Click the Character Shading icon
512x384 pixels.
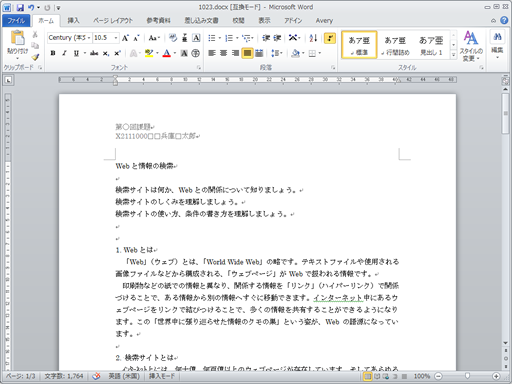[x=184, y=53]
